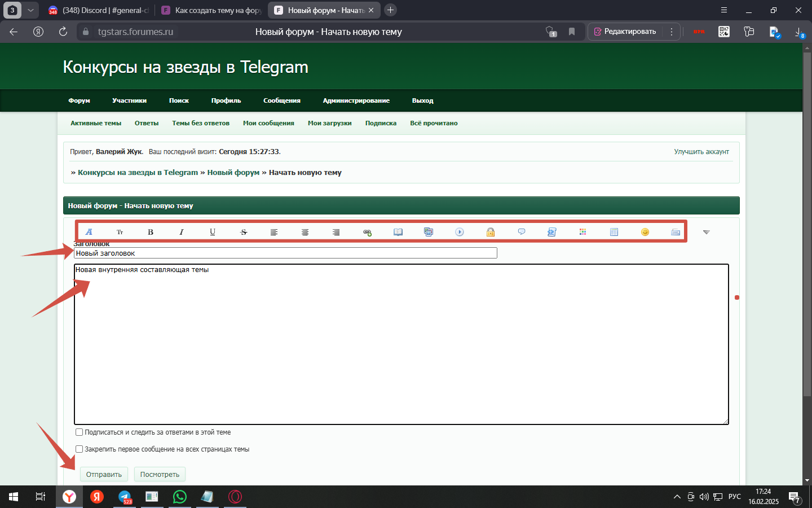Open the Мои сообщения link
This screenshot has width=812, height=508.
[268, 123]
